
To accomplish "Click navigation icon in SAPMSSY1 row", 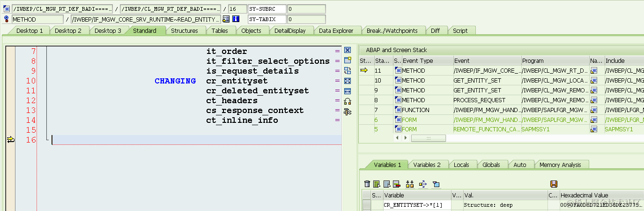I will pos(594,129).
